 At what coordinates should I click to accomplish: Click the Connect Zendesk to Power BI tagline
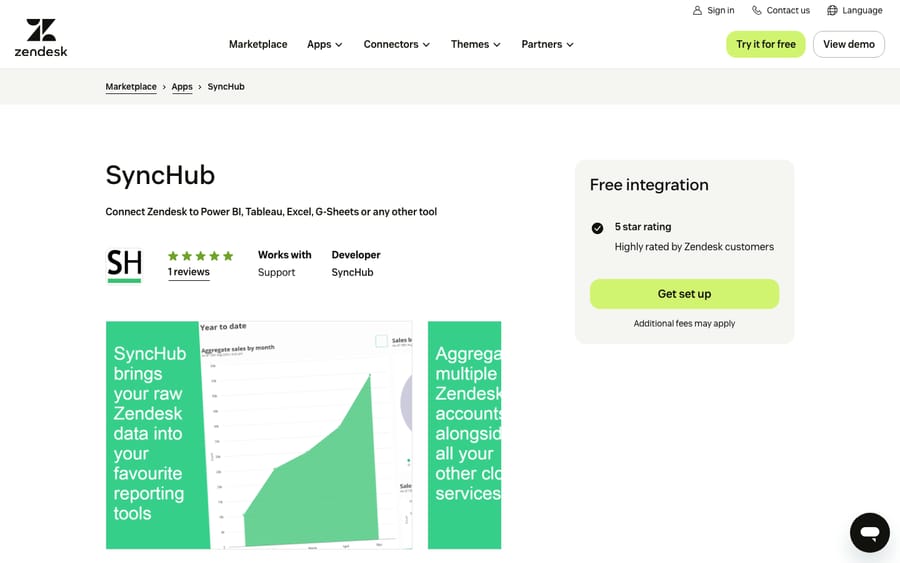[x=271, y=212]
